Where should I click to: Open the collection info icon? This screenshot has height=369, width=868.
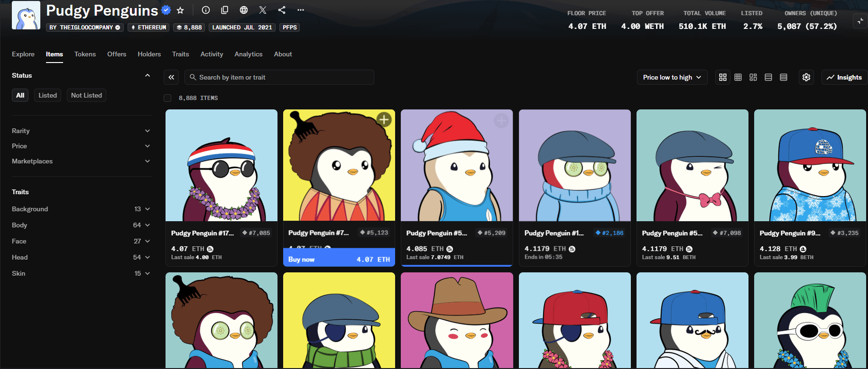click(206, 10)
